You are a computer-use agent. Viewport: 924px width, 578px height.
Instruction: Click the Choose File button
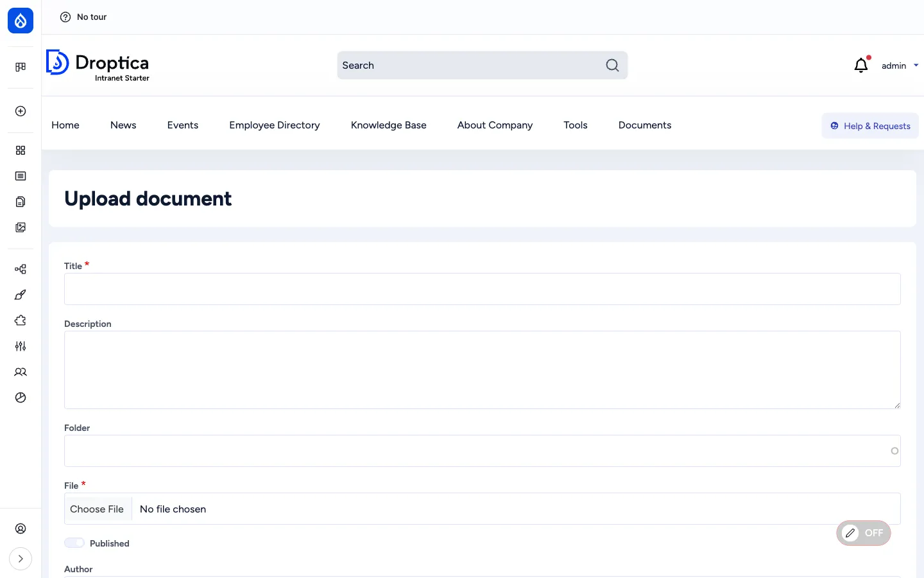tap(97, 509)
